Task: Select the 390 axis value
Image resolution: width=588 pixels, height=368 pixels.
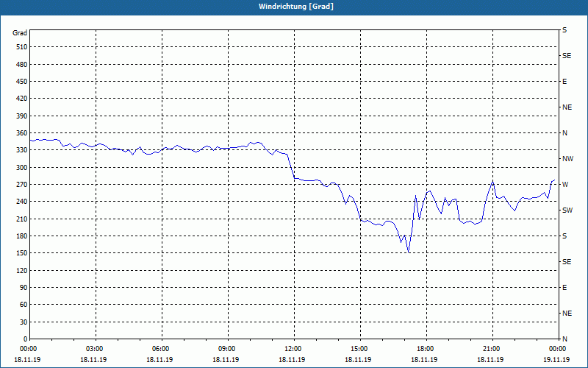Action: (22, 116)
